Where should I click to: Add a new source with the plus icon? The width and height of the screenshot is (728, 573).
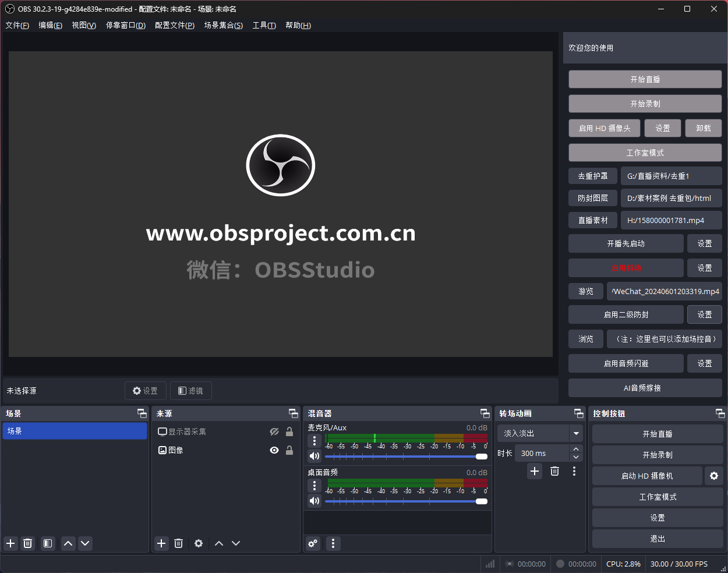pos(161,543)
